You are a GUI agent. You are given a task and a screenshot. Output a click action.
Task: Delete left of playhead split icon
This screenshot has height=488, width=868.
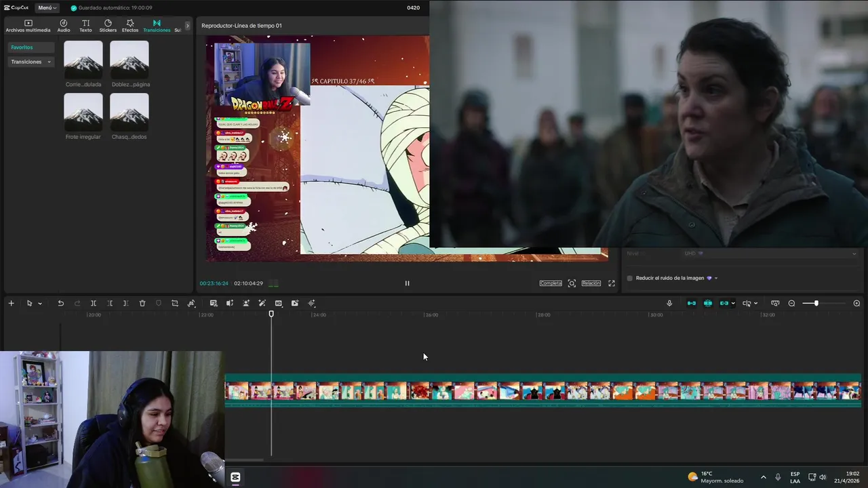pyautogui.click(x=110, y=303)
